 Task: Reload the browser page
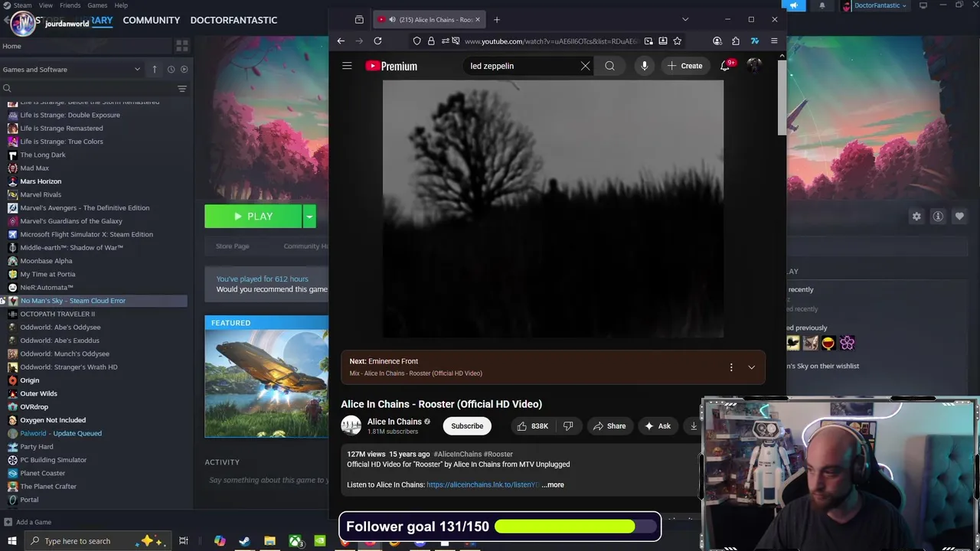tap(377, 41)
